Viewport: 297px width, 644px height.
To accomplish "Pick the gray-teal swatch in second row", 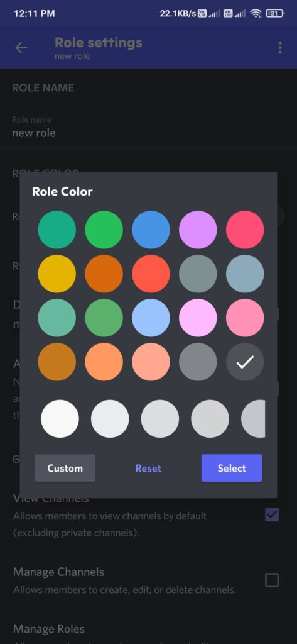I will pyautogui.click(x=198, y=274).
